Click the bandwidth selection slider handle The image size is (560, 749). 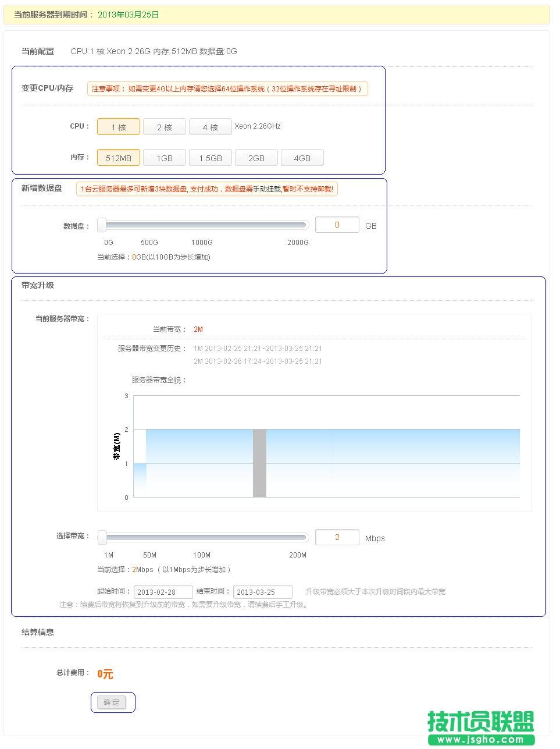click(x=102, y=537)
